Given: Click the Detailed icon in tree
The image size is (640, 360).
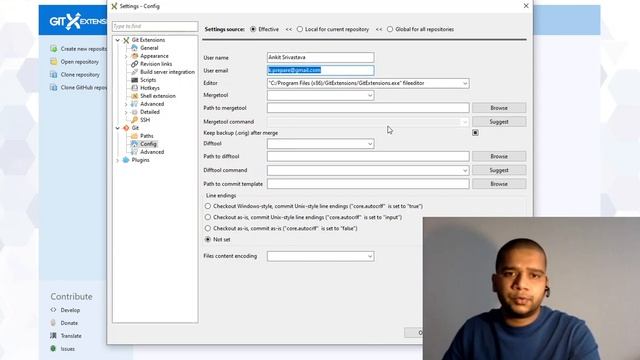Looking at the screenshot, I should point(134,112).
